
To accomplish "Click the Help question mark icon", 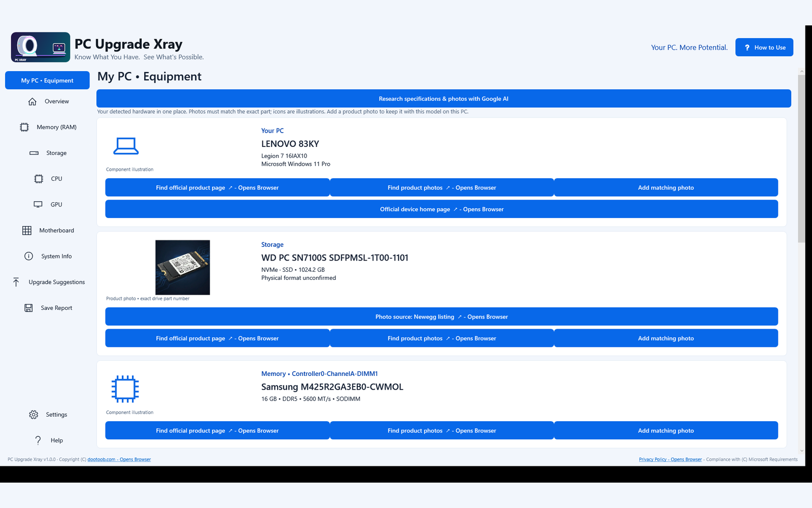I will pos(38,440).
